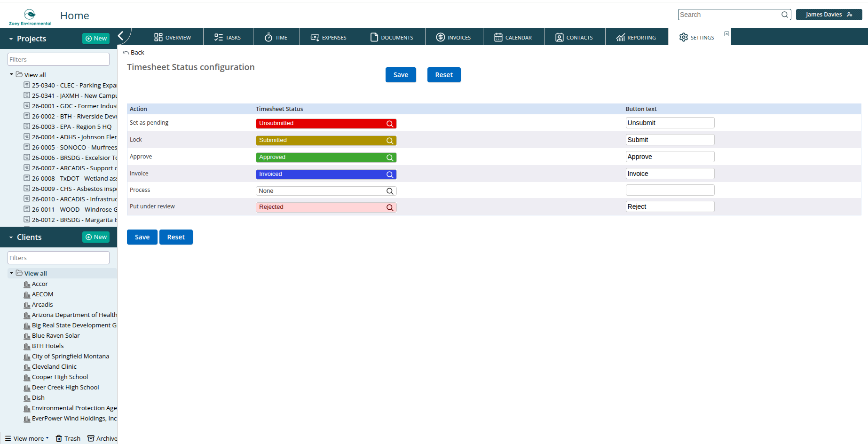This screenshot has width=868, height=444.
Task: Close the Settings tab with its small x icon
Action: 726,34
